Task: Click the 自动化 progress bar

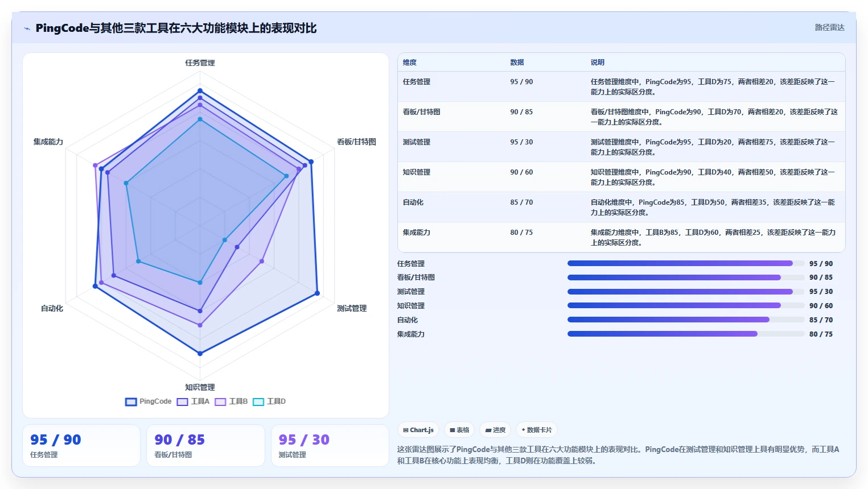Action: [686, 320]
